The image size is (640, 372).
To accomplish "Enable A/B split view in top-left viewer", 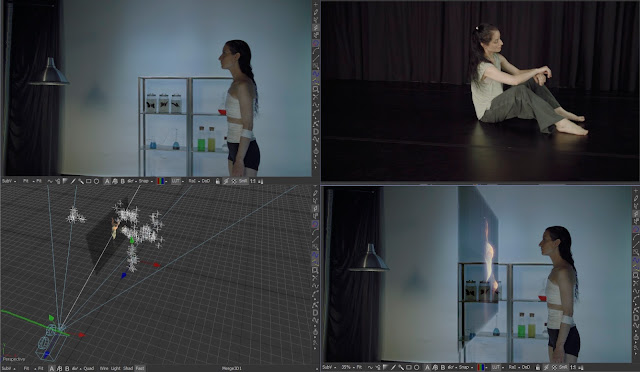I will (115, 181).
